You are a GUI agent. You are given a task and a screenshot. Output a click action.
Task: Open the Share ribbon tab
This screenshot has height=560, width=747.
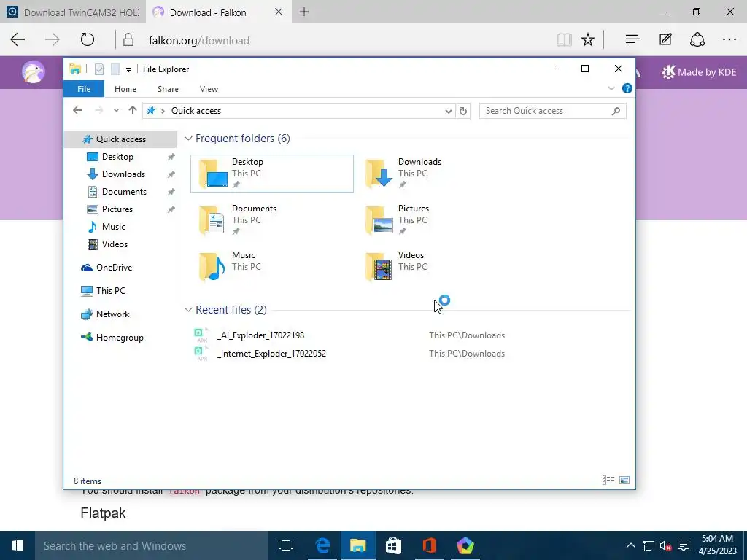pos(169,89)
